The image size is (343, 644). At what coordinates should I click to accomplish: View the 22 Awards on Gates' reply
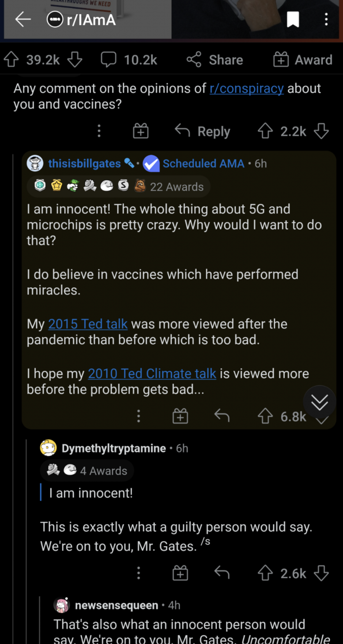point(118,187)
